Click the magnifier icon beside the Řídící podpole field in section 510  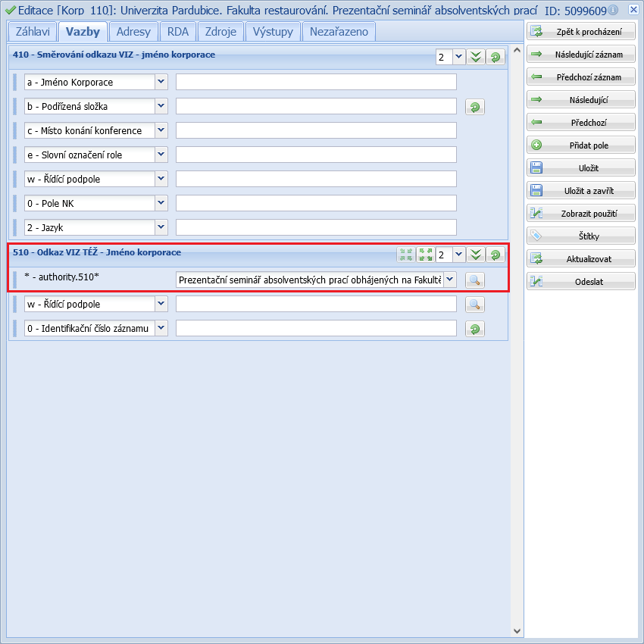pos(474,305)
